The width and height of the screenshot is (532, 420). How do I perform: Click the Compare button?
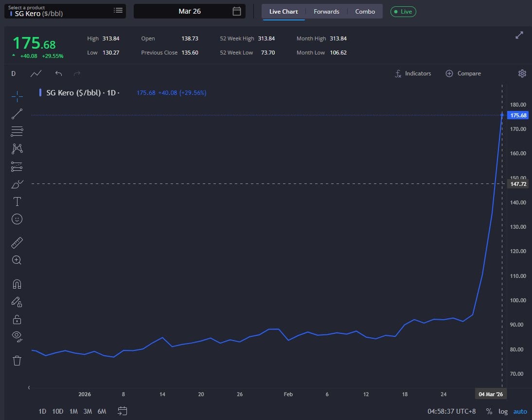point(463,73)
